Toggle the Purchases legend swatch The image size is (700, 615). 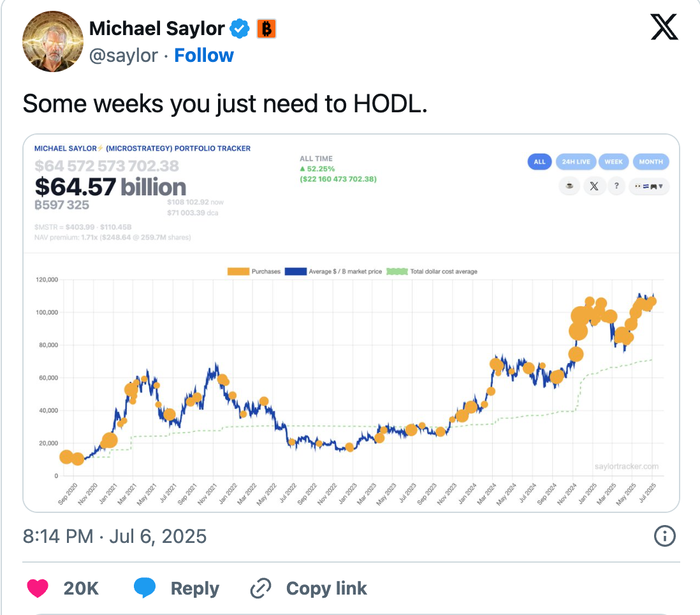(238, 272)
